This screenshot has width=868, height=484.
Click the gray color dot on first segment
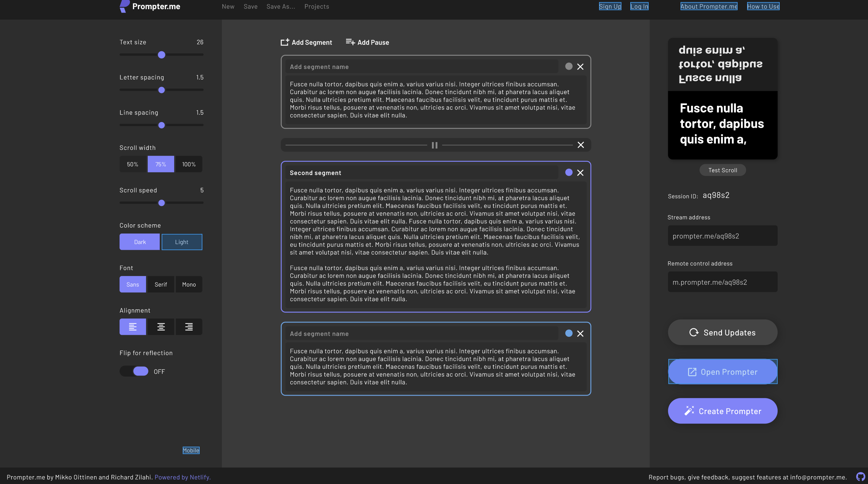pos(569,67)
